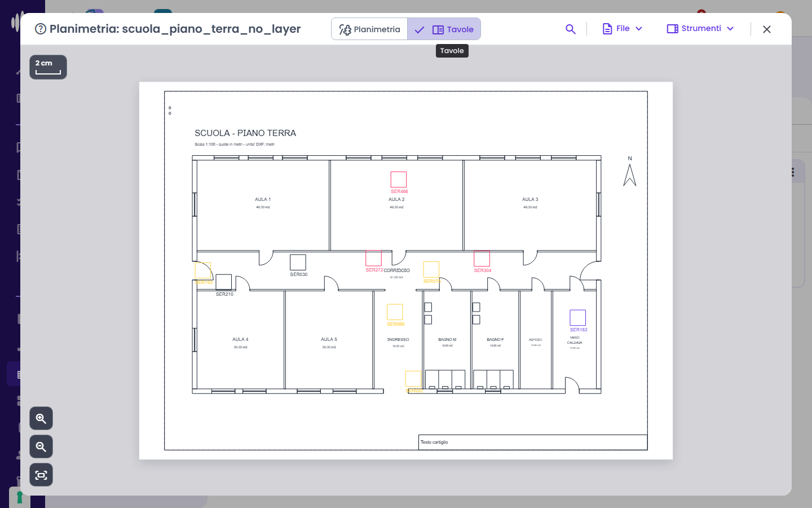Open the File dropdown menu
The image size is (812, 508).
(623, 29)
